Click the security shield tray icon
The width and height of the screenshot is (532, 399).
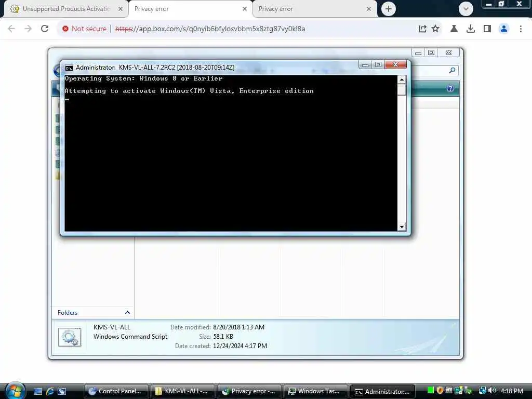click(x=440, y=391)
